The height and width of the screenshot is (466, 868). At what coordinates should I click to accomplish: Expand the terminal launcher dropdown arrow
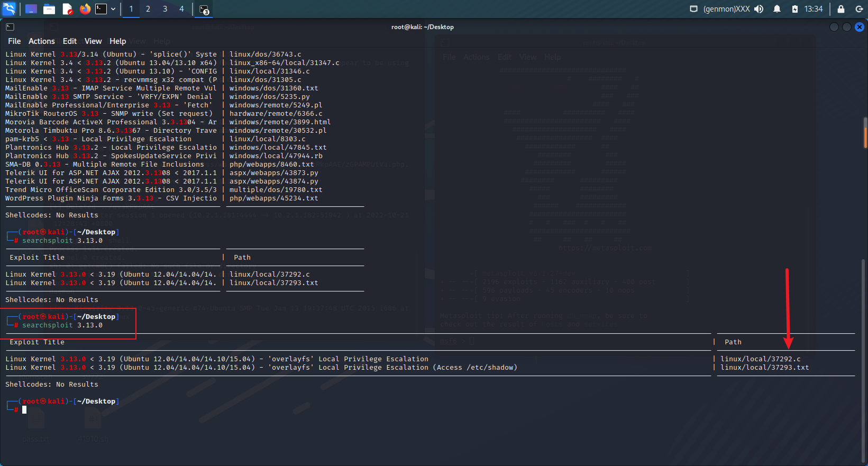[x=113, y=9]
